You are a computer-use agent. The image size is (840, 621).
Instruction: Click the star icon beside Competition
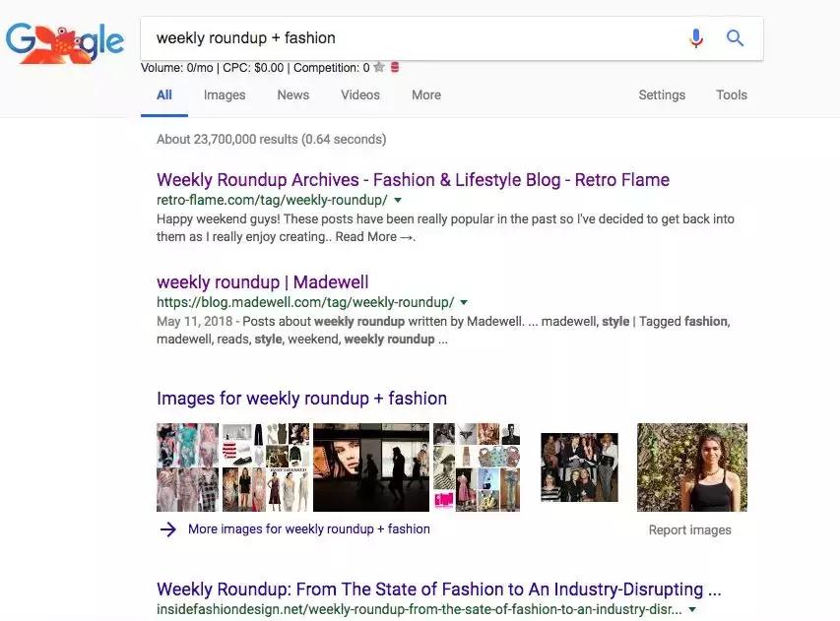(x=379, y=68)
